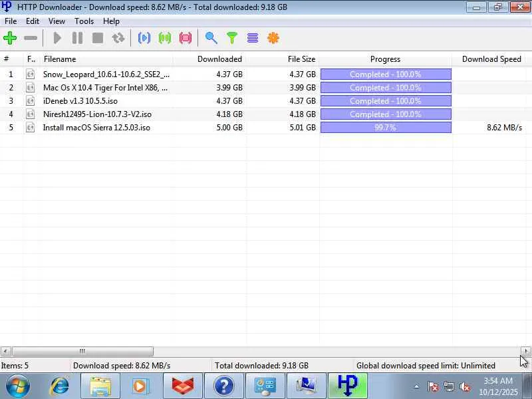Screen dimensions: 532x399
Task: Click the file icon beside Niresh12495-Lion
Action: [x=30, y=114]
